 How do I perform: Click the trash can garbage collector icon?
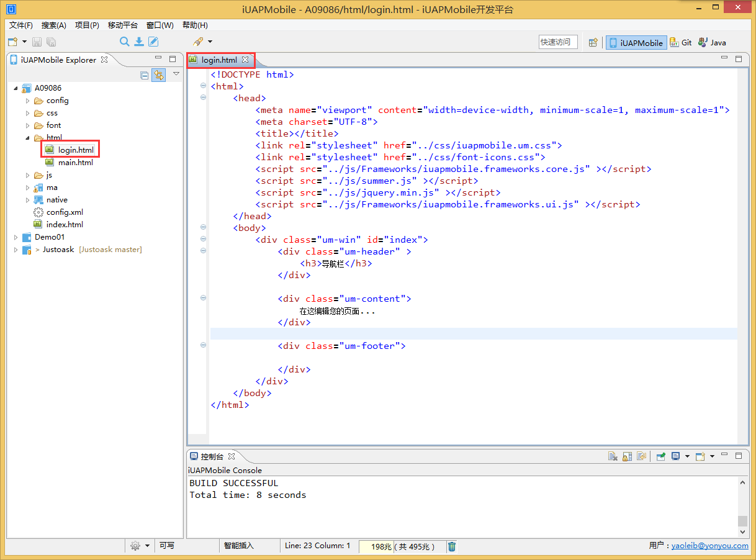pos(452,546)
